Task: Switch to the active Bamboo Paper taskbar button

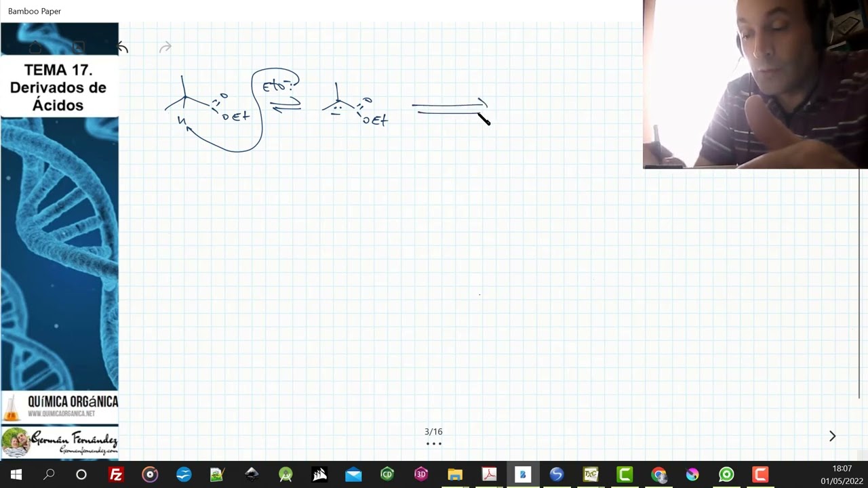Action: (523, 474)
